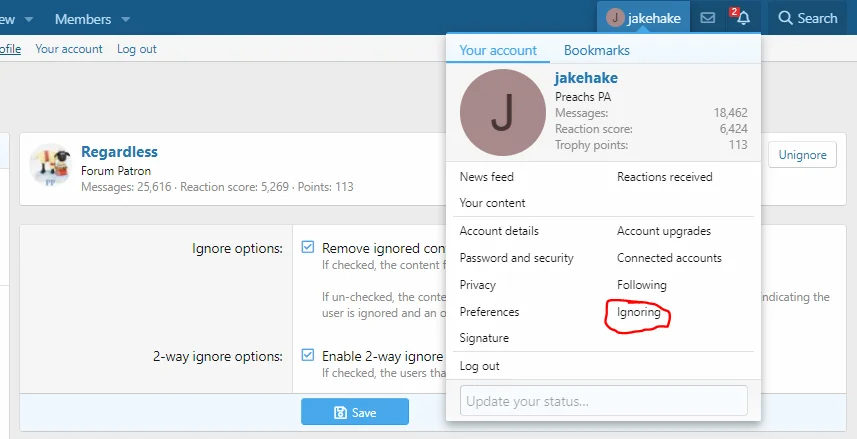Open Following menu entry
Image resolution: width=857 pixels, height=439 pixels.
tap(642, 285)
